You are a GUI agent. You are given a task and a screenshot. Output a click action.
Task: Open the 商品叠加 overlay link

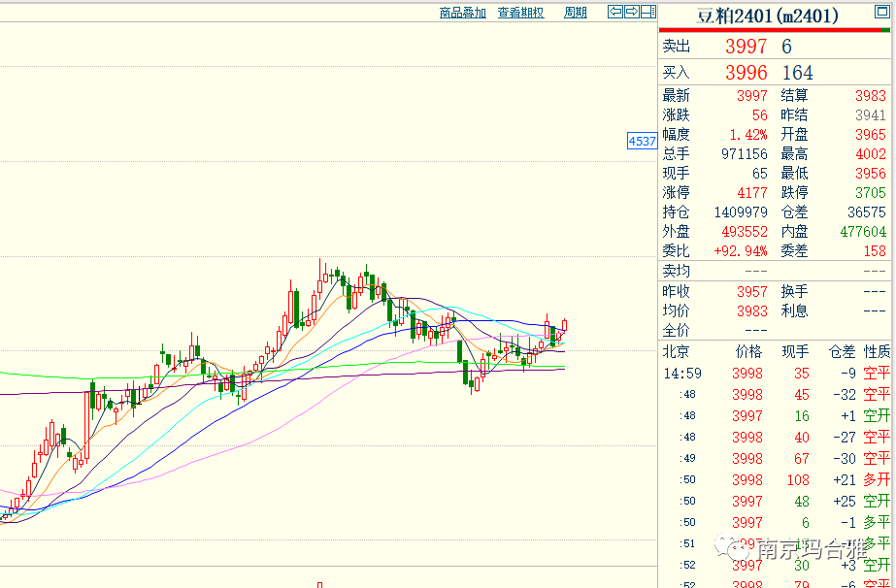[462, 13]
